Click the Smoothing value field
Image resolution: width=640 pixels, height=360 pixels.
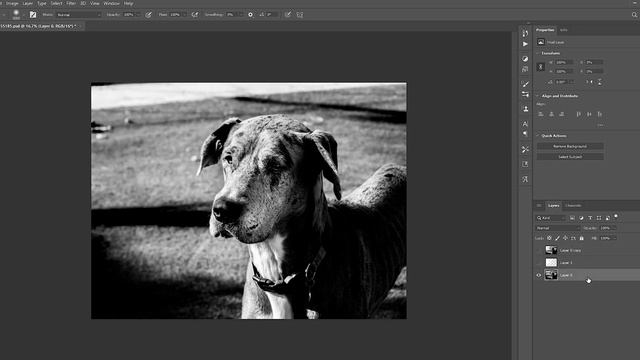coord(233,15)
